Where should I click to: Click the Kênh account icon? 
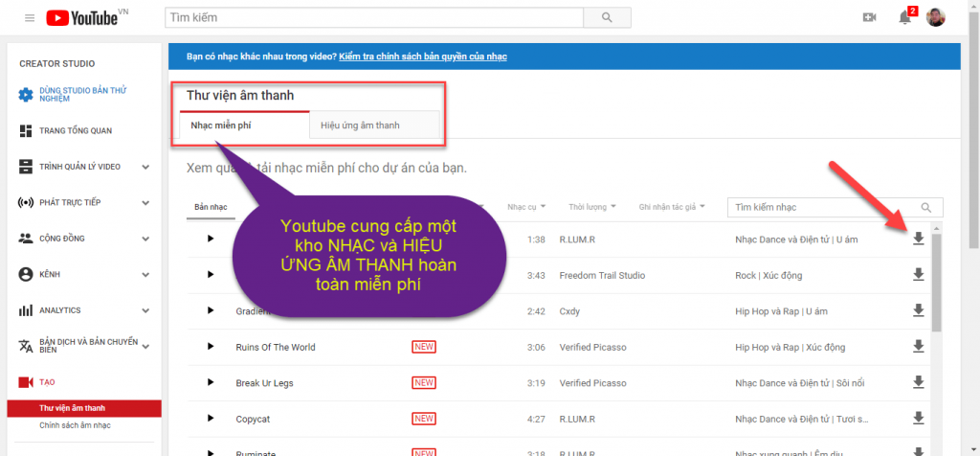click(x=26, y=274)
